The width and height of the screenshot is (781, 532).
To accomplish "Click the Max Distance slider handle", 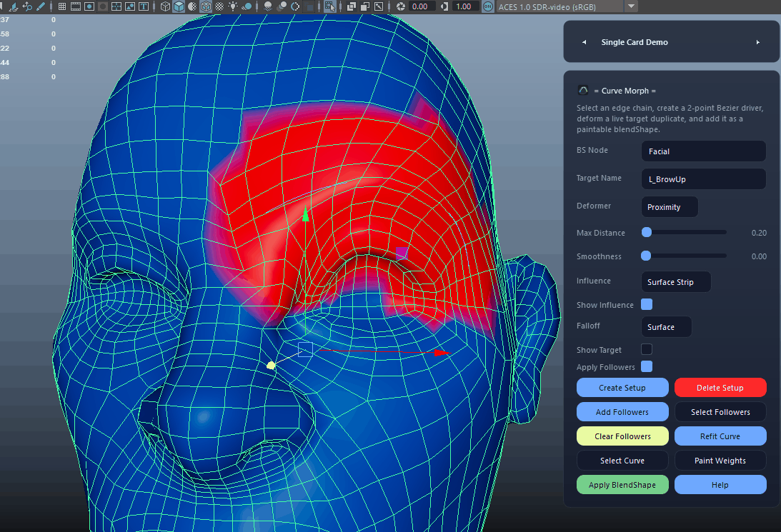I will [647, 232].
